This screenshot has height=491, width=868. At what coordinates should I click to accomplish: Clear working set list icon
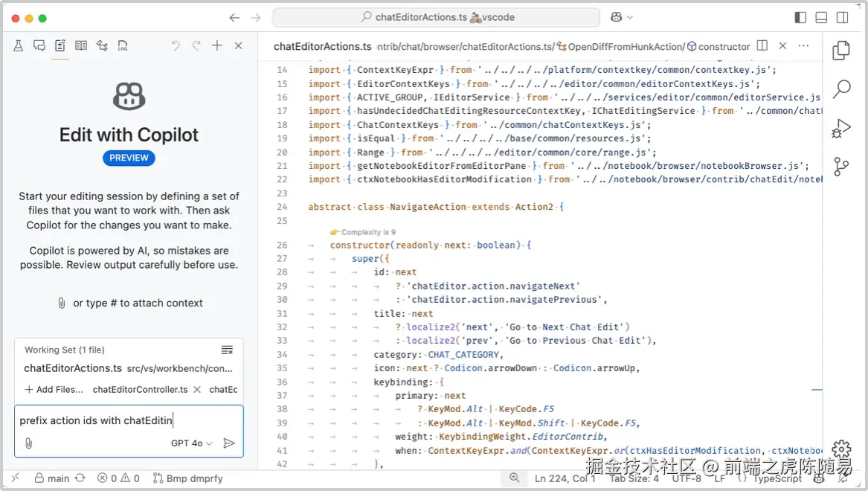pos(227,350)
